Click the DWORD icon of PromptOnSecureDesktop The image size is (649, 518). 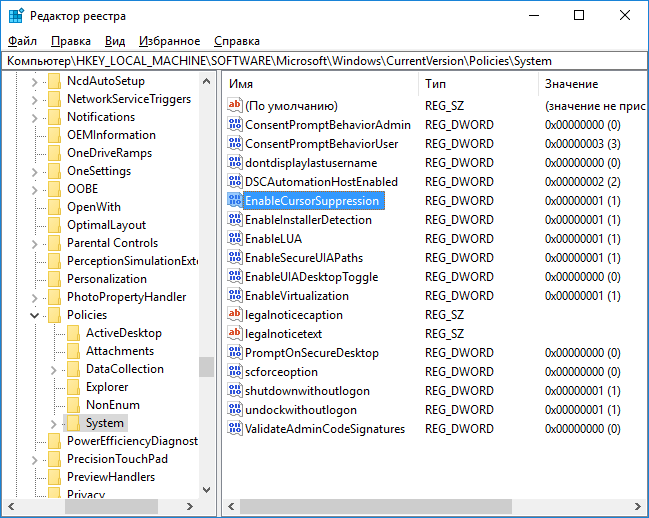(235, 353)
